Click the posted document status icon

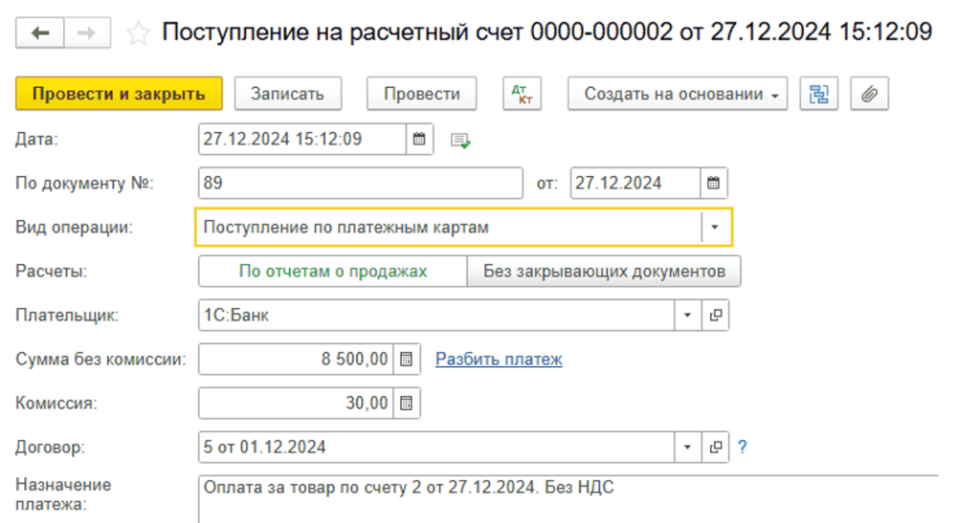click(461, 141)
